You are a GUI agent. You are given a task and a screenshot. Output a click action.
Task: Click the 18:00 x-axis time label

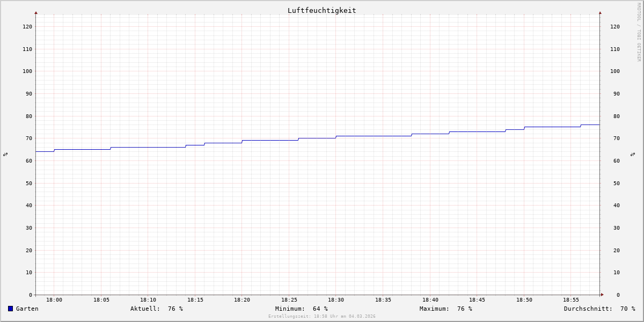54,300
